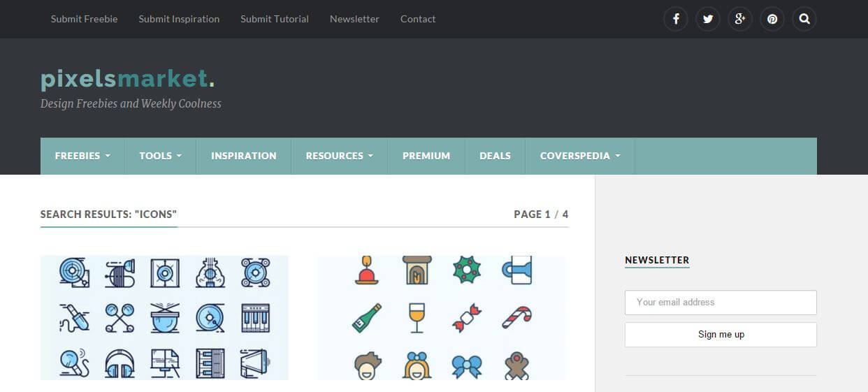
Task: Open the Christmas color icons thumbnail
Action: (442, 318)
